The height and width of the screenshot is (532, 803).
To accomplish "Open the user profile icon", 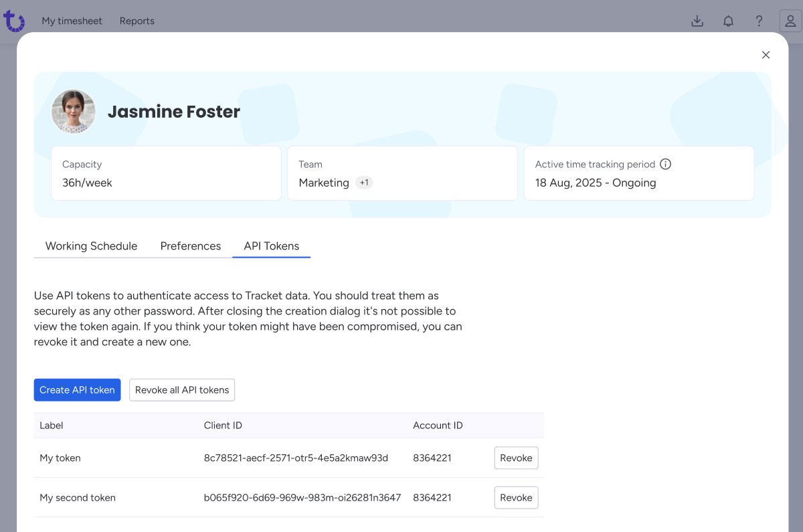I will pos(790,21).
